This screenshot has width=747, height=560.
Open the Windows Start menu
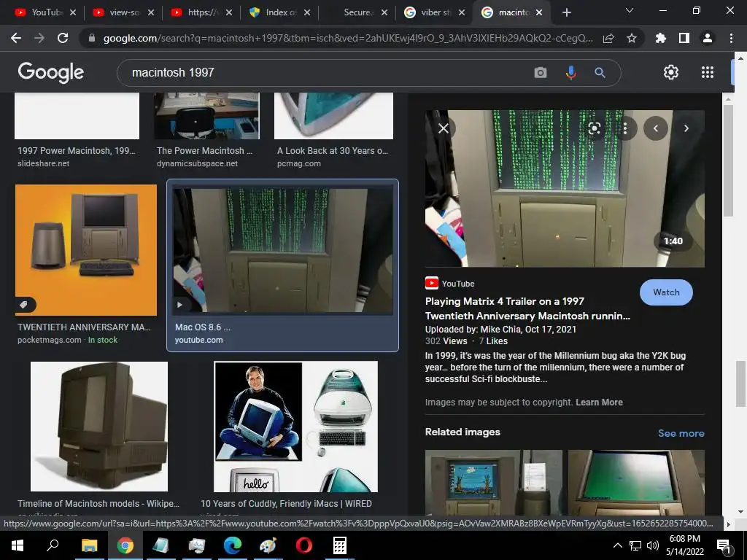click(18, 545)
